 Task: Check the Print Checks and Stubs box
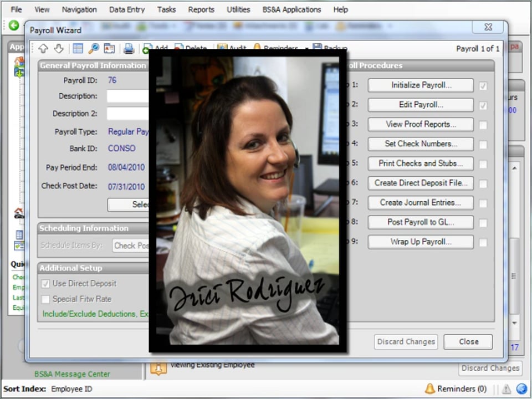click(483, 164)
